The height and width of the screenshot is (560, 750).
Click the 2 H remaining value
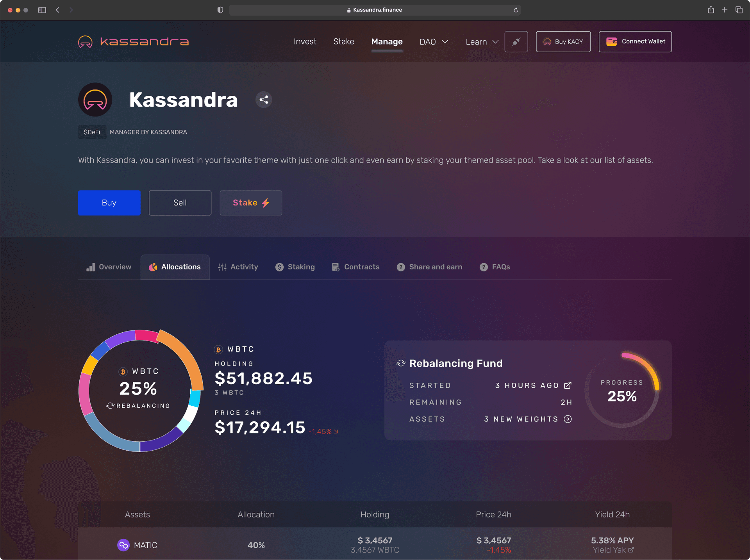coord(566,402)
